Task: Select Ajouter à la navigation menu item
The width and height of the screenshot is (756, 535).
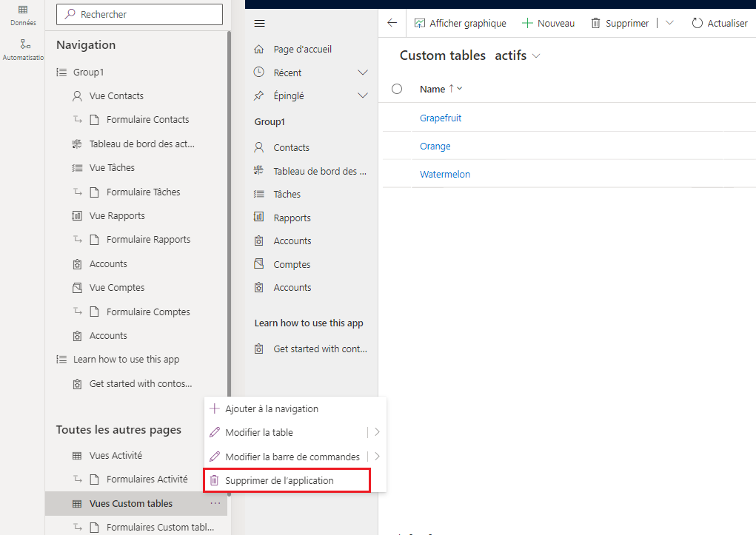Action: pyautogui.click(x=272, y=408)
